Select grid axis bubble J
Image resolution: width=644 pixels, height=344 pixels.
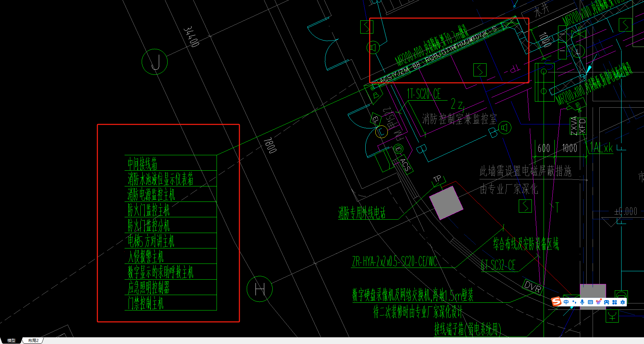pos(154,62)
